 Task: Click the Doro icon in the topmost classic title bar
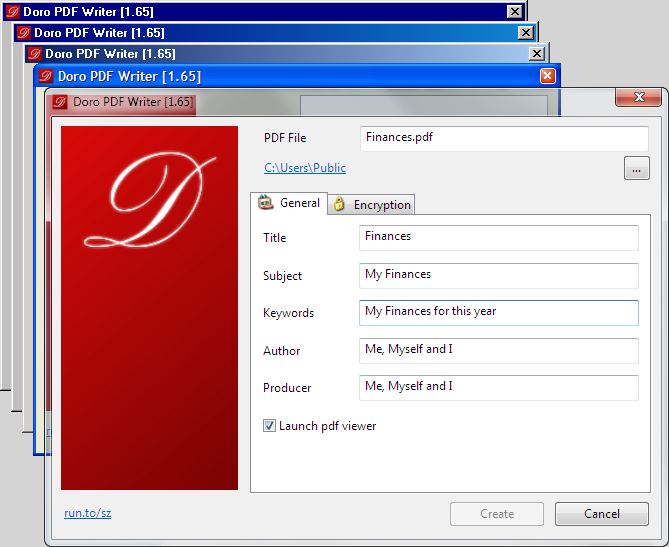click(12, 12)
